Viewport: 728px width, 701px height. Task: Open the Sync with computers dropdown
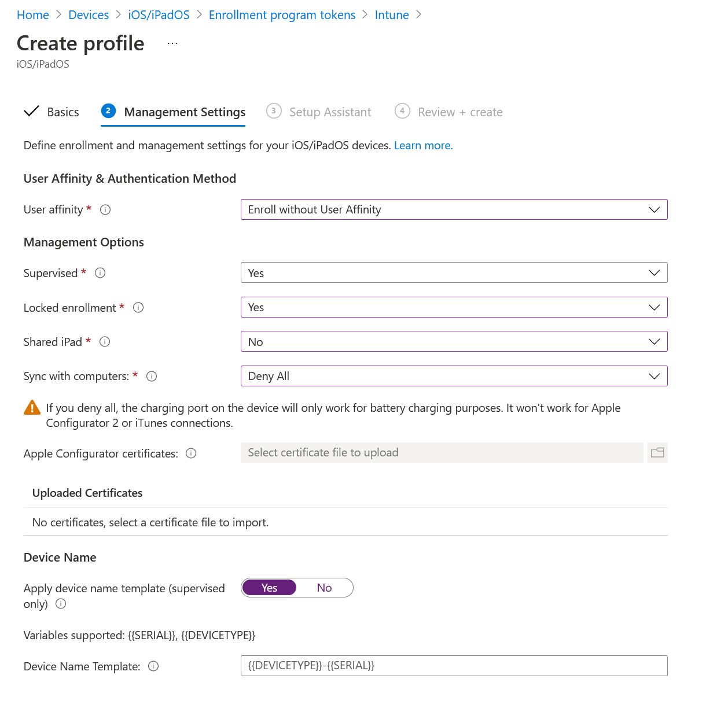[x=454, y=376]
